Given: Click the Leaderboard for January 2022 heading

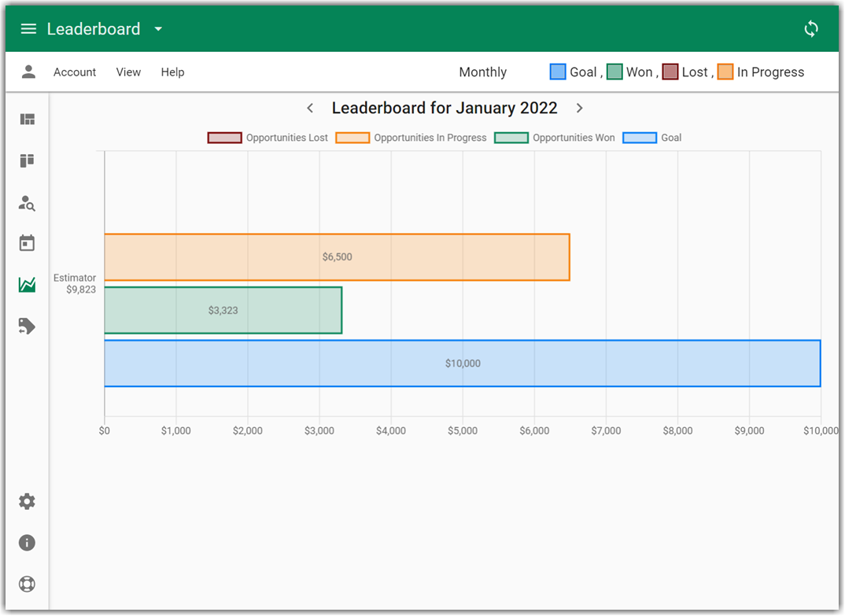Looking at the screenshot, I should 445,109.
